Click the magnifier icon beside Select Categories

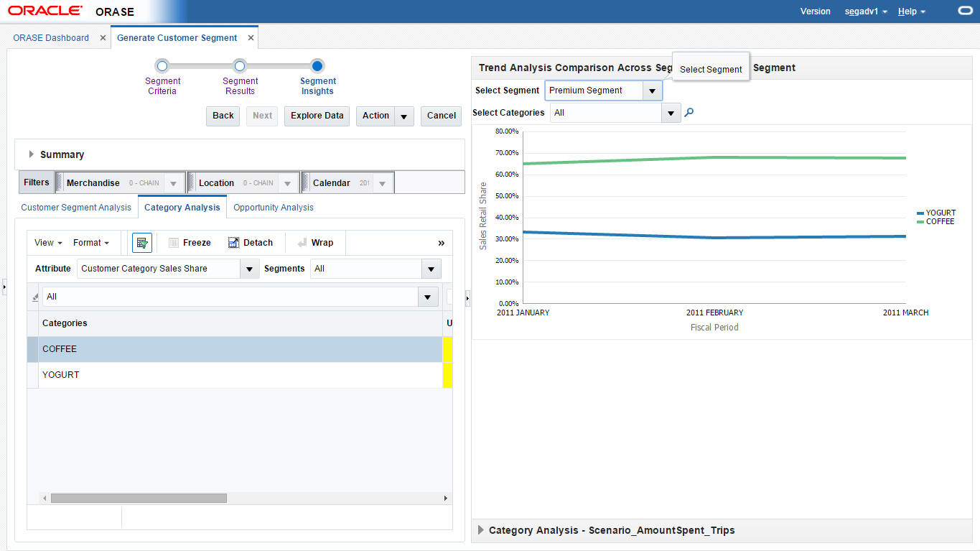[x=689, y=113]
